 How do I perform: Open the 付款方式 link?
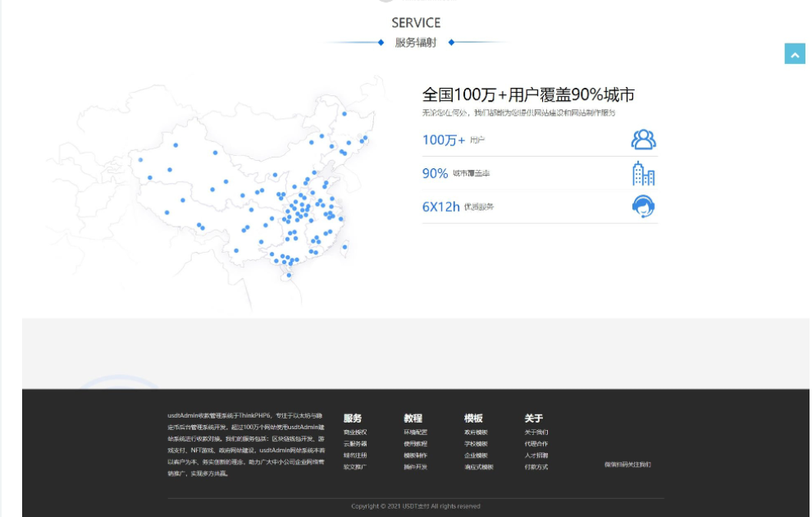(536, 467)
